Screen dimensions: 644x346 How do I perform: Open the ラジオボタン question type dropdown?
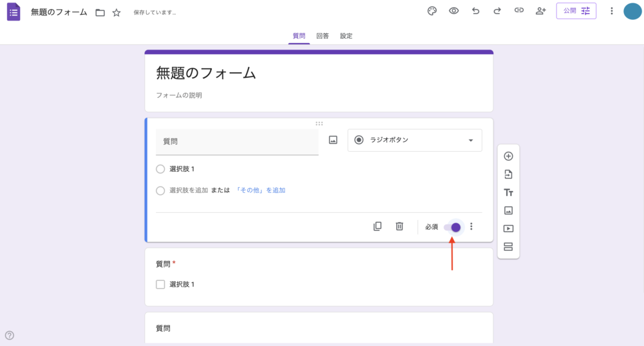tap(415, 140)
